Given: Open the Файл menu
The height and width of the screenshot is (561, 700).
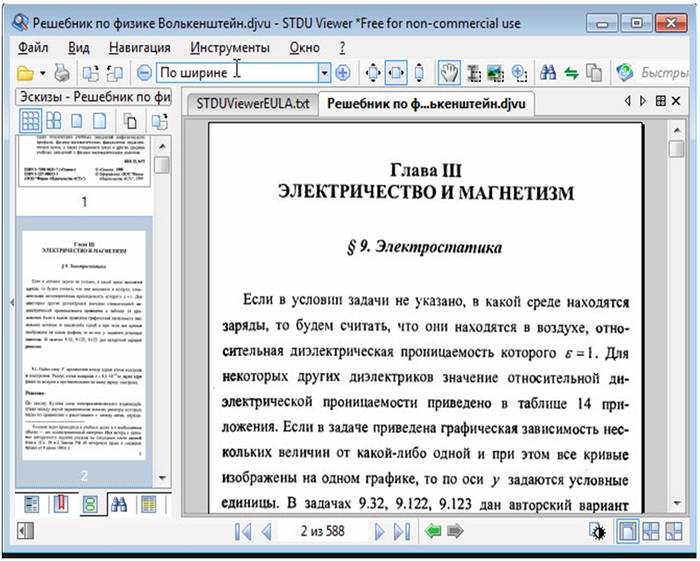Looking at the screenshot, I should (x=33, y=47).
